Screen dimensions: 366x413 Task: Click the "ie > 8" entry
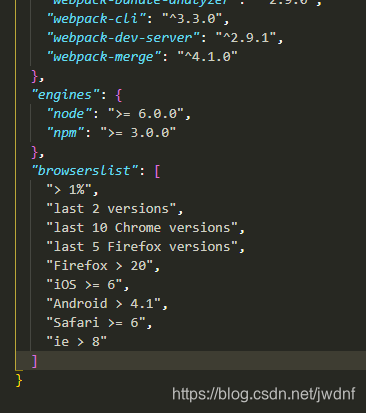(x=77, y=342)
